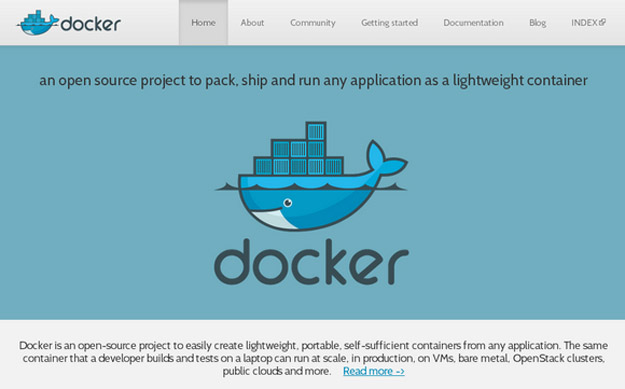Click the tagline about lightweight containers

coord(313,81)
